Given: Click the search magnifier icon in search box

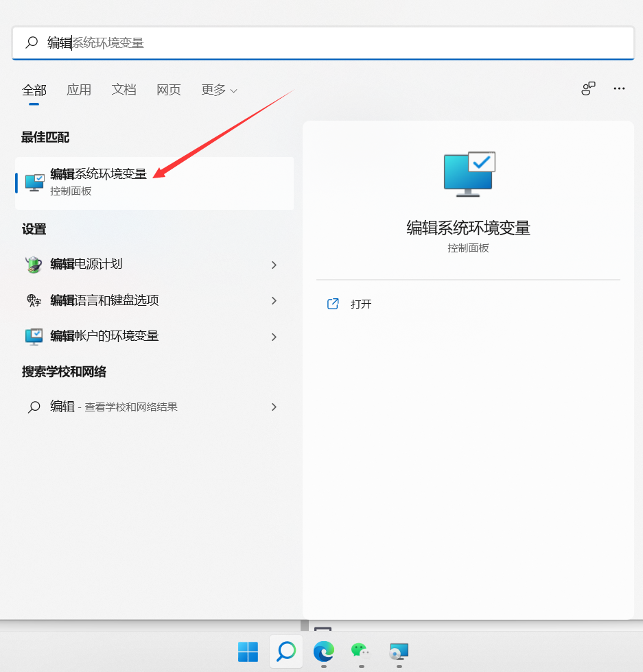Looking at the screenshot, I should coord(32,43).
